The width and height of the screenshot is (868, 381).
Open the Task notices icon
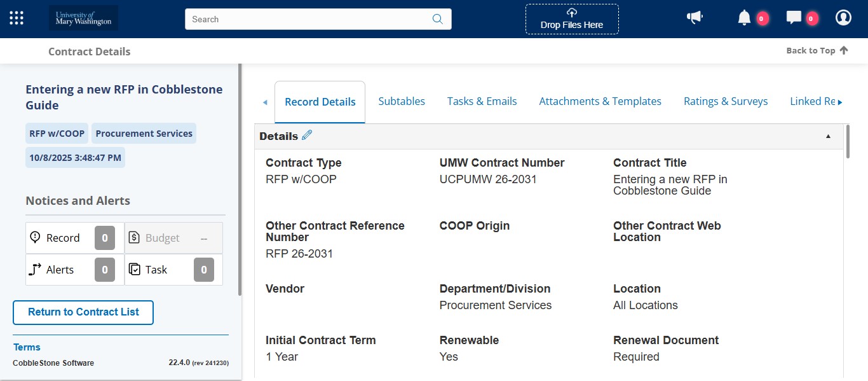tap(135, 269)
